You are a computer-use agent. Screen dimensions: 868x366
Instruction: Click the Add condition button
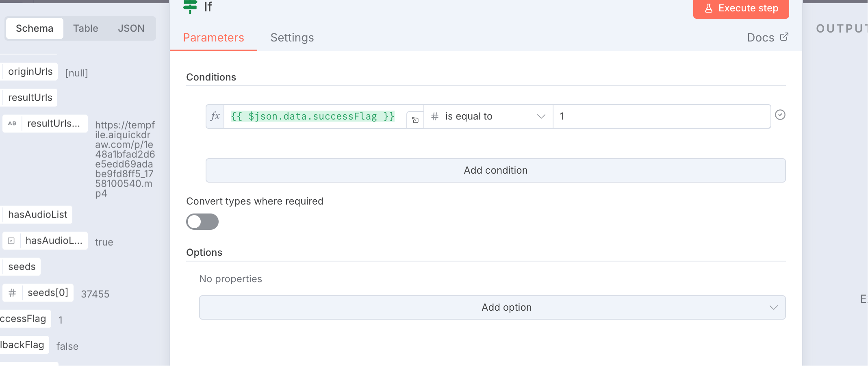495,170
